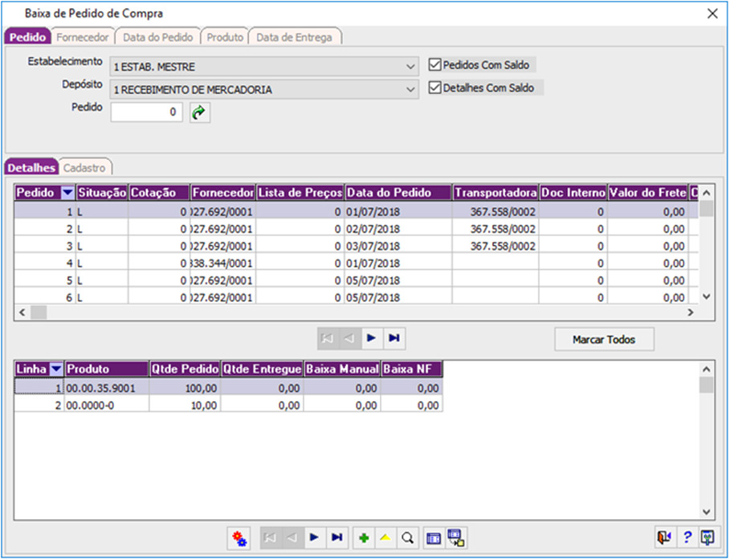Image resolution: width=730 pixels, height=560 pixels.
Task: Click the Transportadora column header
Action: click(x=496, y=192)
